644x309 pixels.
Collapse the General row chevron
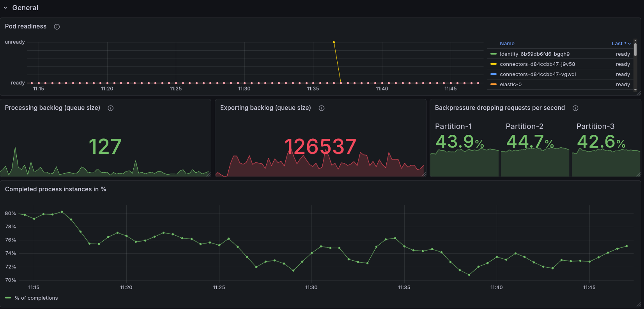5,8
